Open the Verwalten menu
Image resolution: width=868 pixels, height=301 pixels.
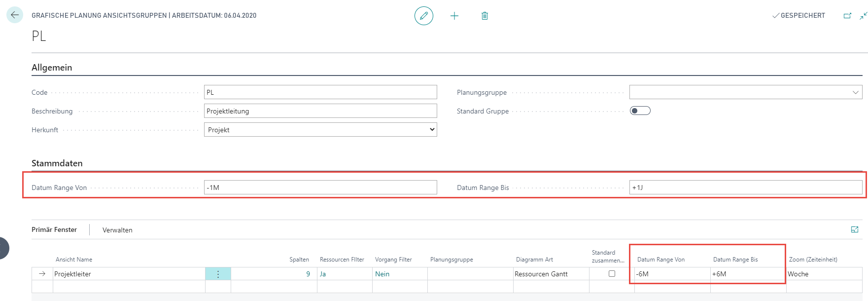pyautogui.click(x=117, y=230)
